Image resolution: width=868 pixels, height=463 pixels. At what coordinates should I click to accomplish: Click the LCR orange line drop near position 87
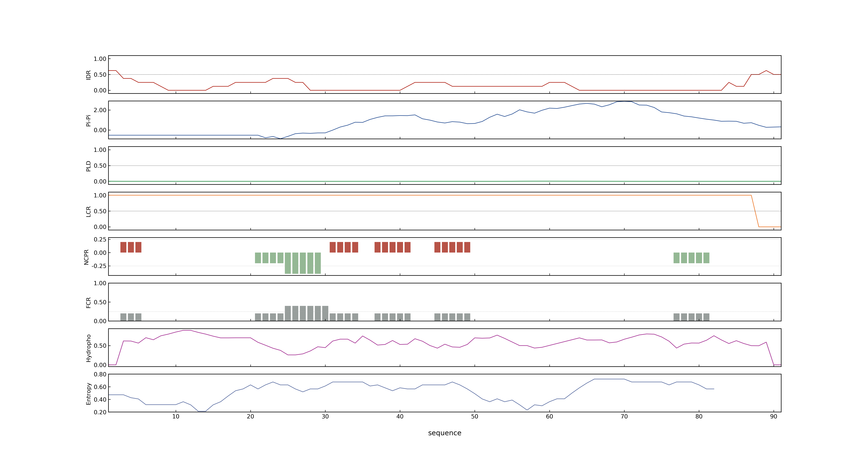tap(755, 211)
